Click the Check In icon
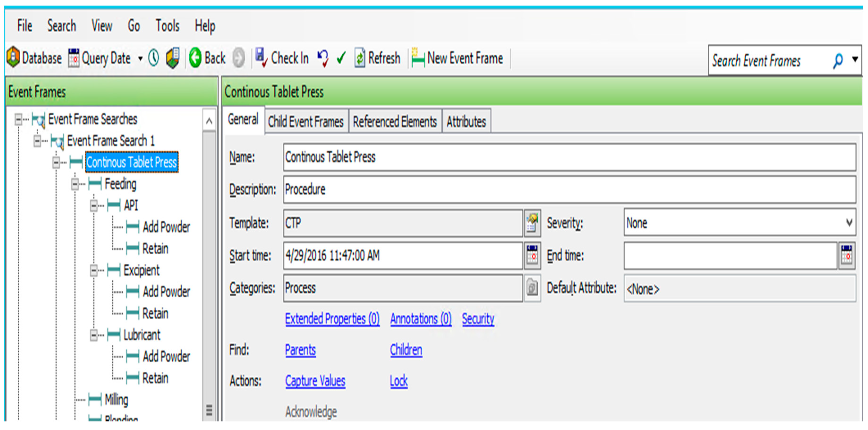This screenshot has width=868, height=430. [261, 58]
